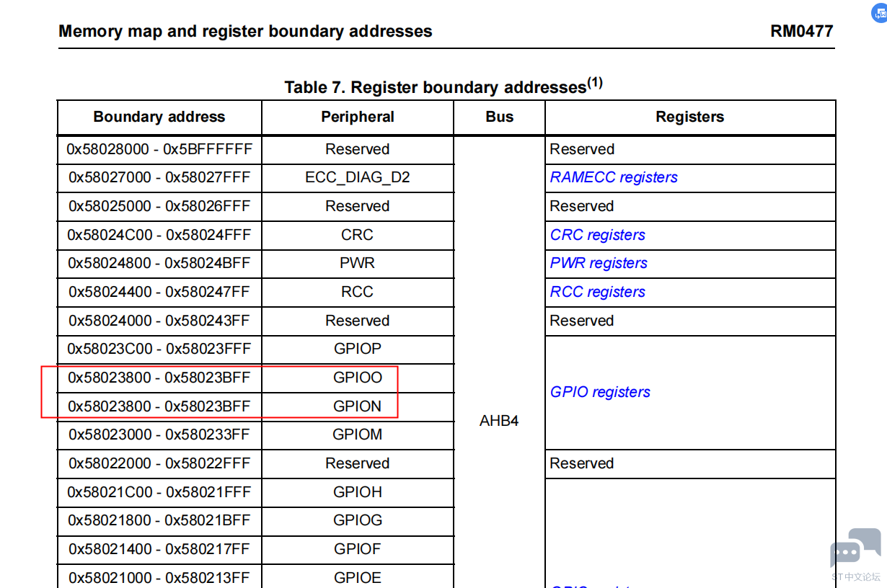
Task: Open the PWR registers link
Action: [x=599, y=263]
